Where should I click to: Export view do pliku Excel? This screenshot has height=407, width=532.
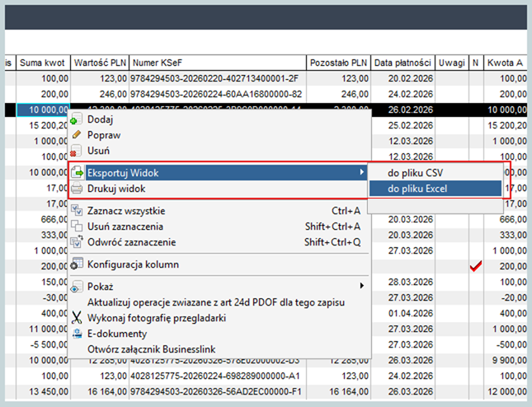[435, 189]
